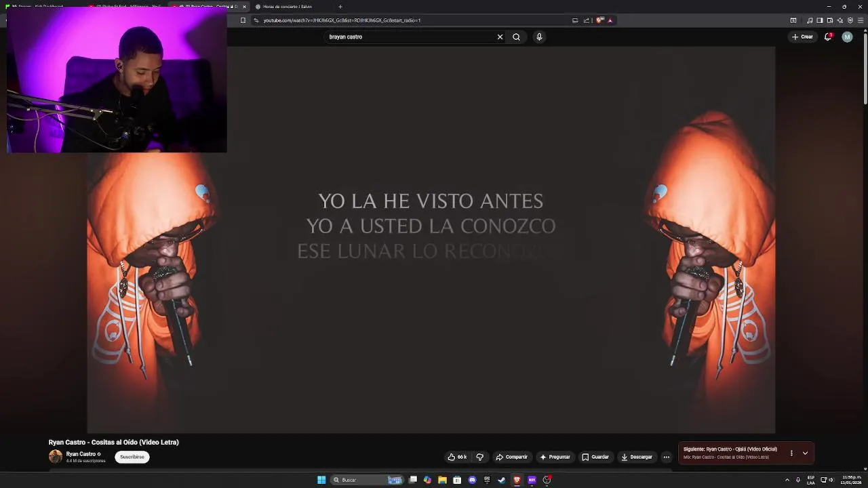The height and width of the screenshot is (488, 868).
Task: Click the Descargar button
Action: [637, 457]
